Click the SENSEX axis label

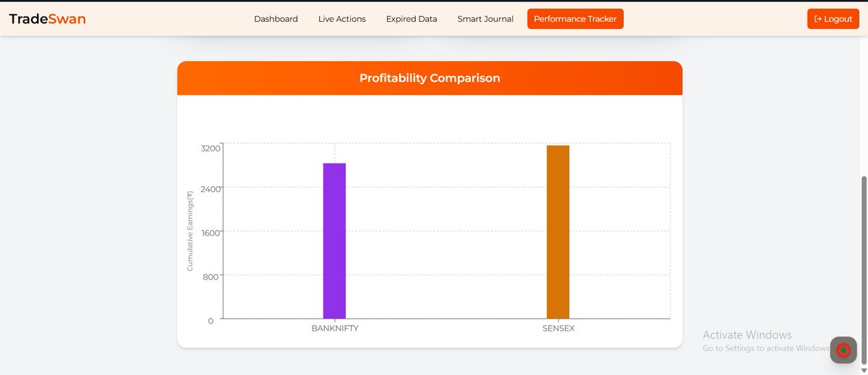click(558, 328)
